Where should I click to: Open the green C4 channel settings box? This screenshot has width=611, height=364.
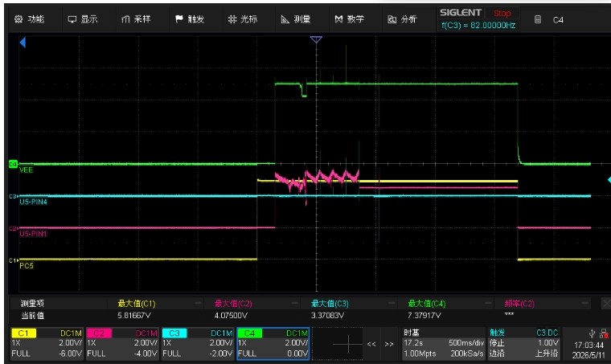click(x=273, y=343)
